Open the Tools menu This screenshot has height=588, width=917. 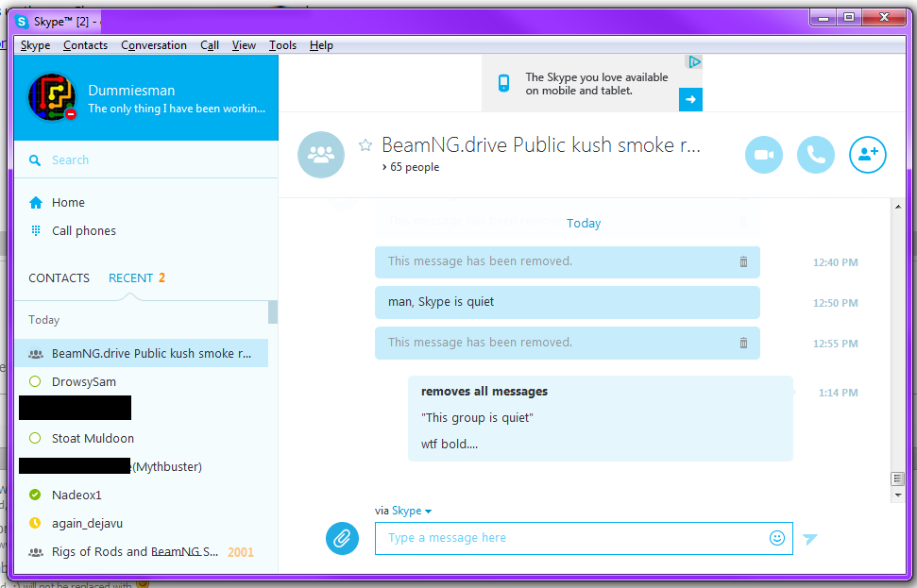point(282,45)
